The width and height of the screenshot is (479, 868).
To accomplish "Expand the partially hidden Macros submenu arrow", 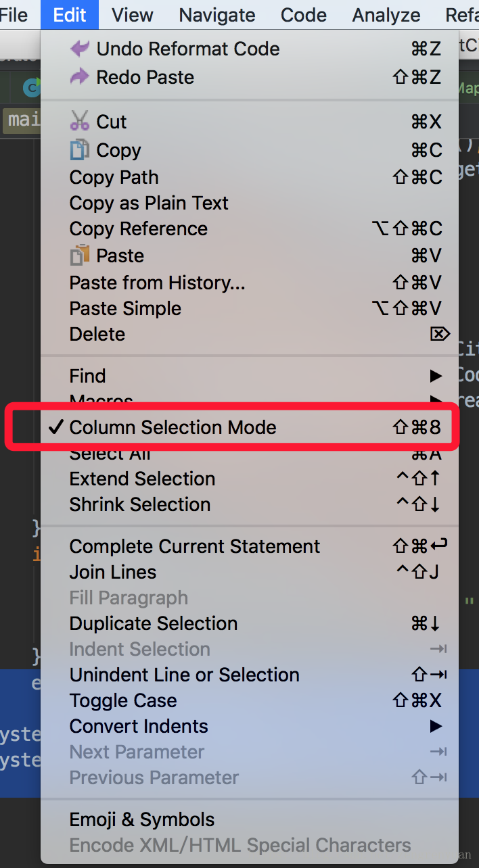I will tap(436, 399).
